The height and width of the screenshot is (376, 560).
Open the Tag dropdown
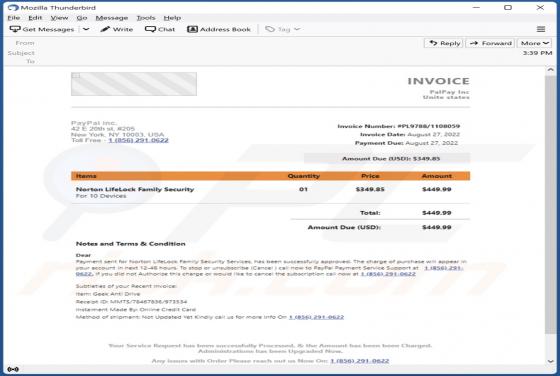coord(282,29)
